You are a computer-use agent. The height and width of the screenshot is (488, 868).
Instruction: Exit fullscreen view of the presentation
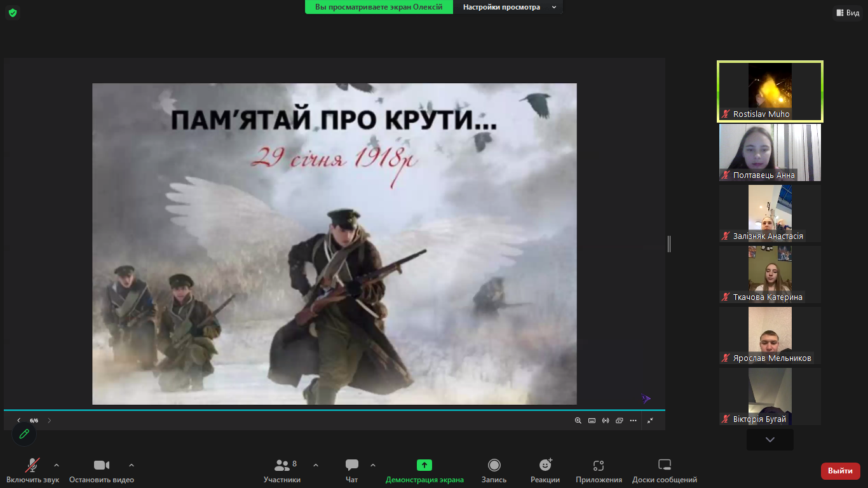[x=650, y=421]
